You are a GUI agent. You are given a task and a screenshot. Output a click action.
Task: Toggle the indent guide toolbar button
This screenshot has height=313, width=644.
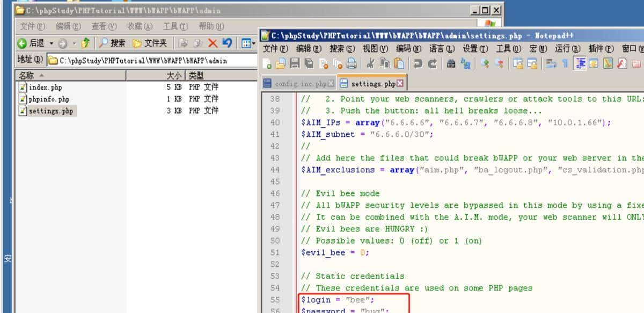(580, 64)
